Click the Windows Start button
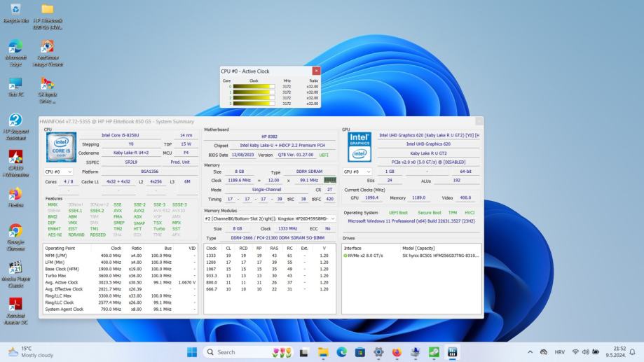 [191, 352]
